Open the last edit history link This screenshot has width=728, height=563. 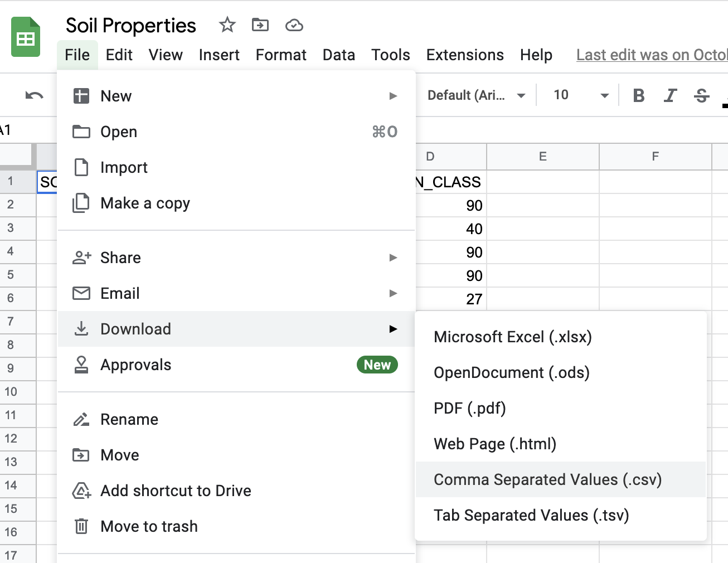651,55
